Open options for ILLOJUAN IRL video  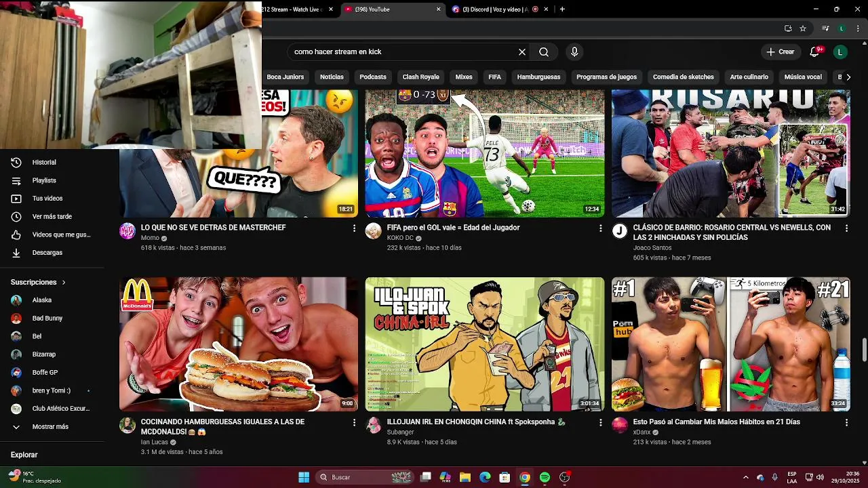click(600, 422)
